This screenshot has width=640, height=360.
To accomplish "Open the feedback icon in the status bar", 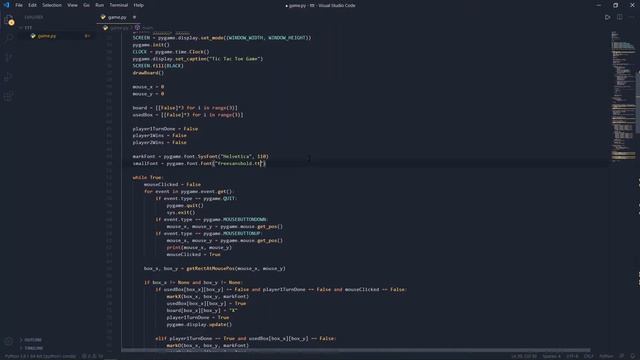I will (622, 356).
